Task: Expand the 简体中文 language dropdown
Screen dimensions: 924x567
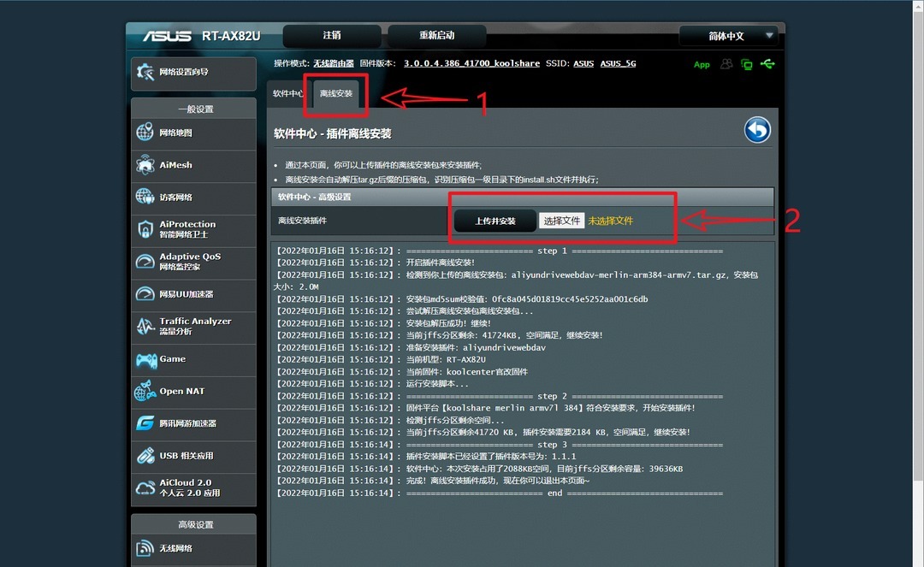Action: pyautogui.click(x=728, y=36)
